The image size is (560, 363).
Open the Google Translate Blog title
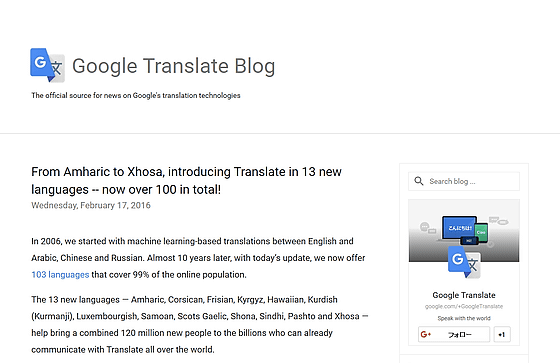pyautogui.click(x=174, y=66)
